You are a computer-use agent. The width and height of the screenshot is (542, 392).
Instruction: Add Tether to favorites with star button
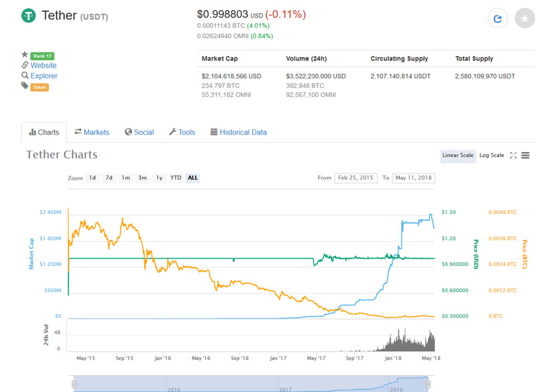tap(525, 19)
